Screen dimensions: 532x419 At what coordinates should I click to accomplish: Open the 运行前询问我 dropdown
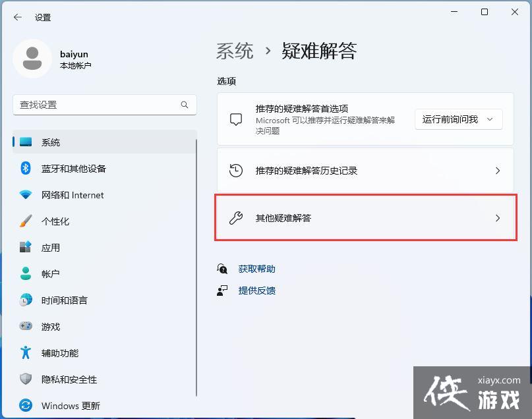(x=458, y=119)
